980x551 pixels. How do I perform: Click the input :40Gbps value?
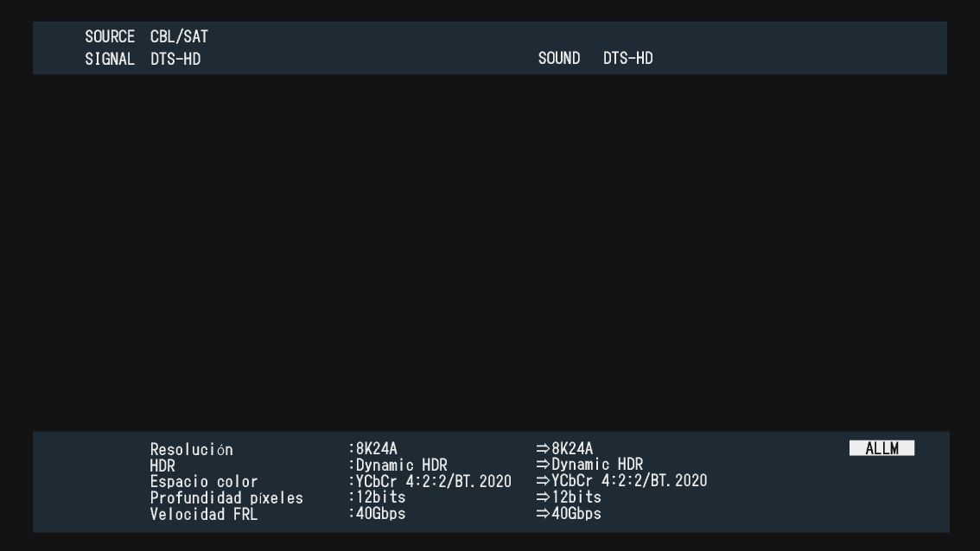(378, 514)
